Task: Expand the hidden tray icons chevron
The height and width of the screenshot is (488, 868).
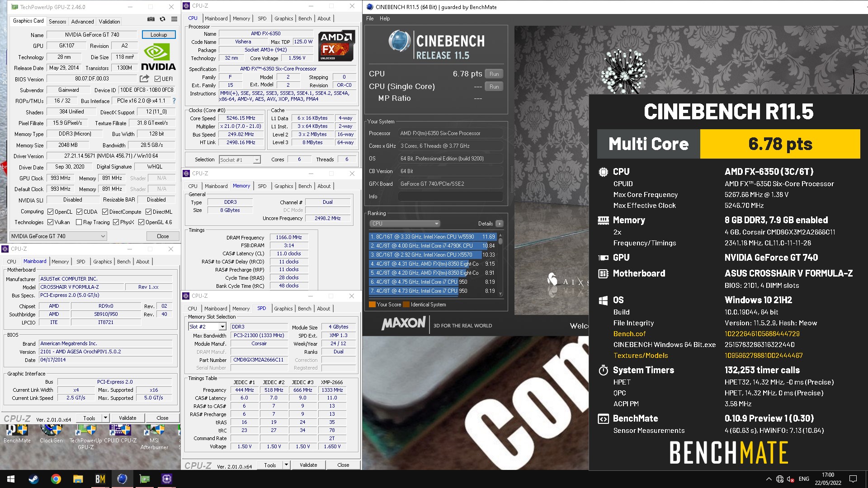Action: click(769, 479)
